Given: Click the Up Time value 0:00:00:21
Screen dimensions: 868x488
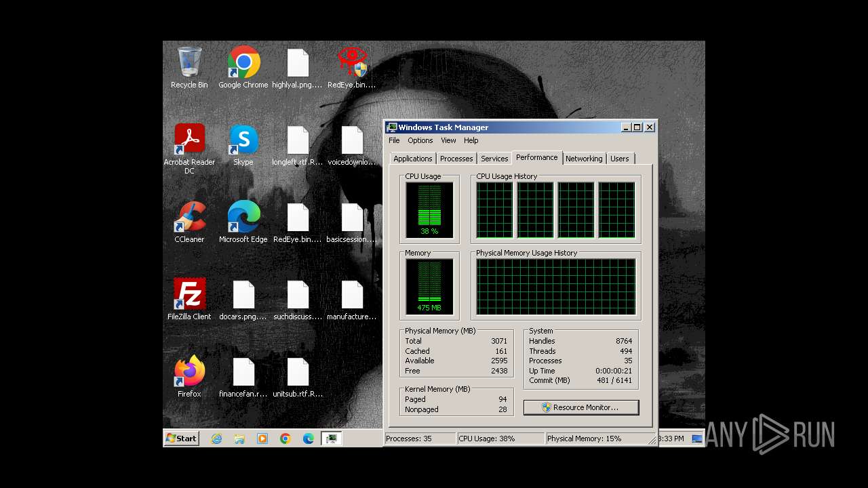Looking at the screenshot, I should [614, 371].
